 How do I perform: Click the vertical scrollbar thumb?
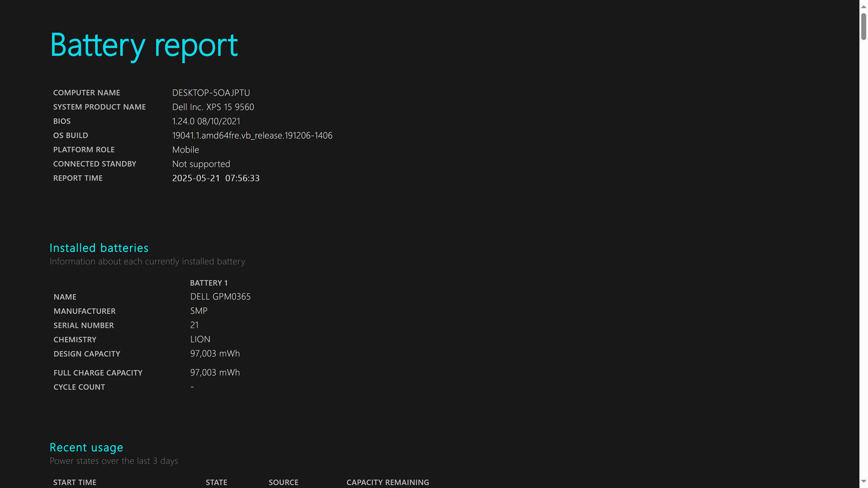864,26
